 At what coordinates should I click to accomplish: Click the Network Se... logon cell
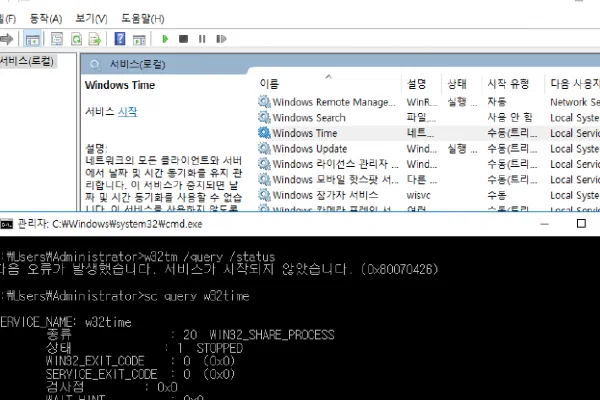pos(575,102)
